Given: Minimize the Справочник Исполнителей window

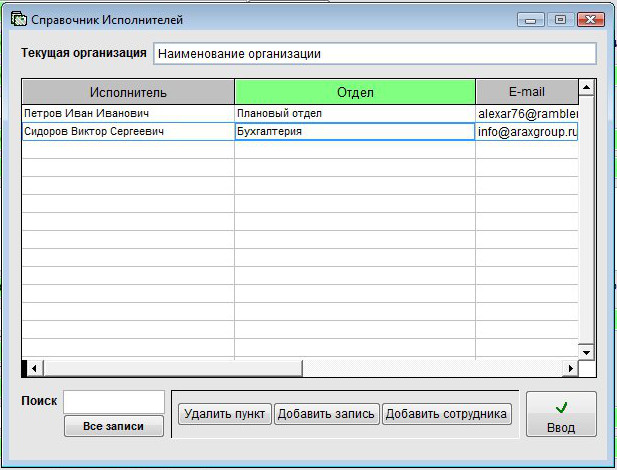Looking at the screenshot, I should pyautogui.click(x=530, y=20).
